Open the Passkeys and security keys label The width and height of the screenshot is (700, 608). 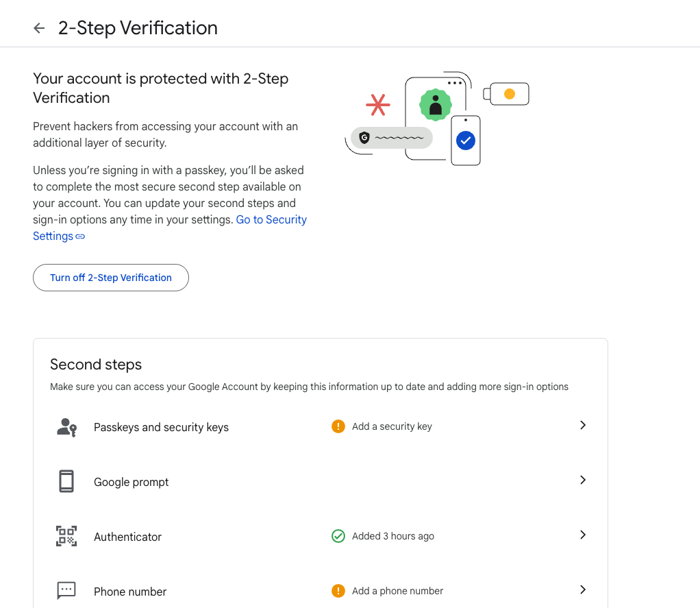161,428
